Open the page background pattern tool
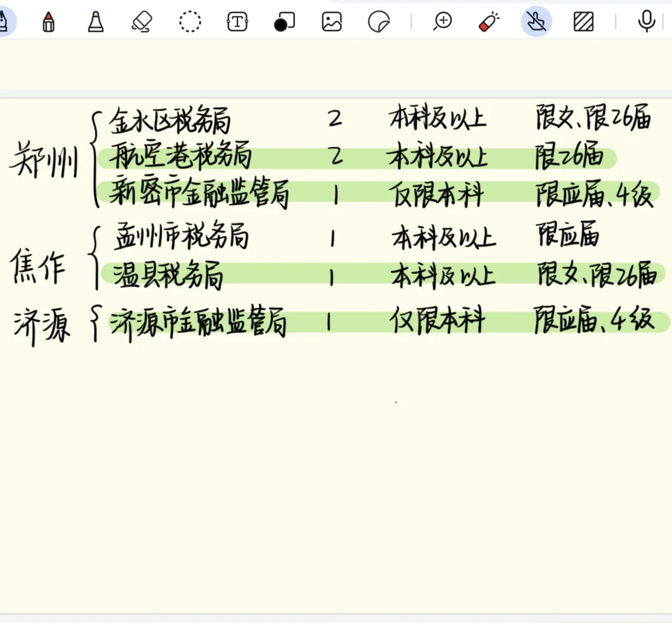 (583, 22)
